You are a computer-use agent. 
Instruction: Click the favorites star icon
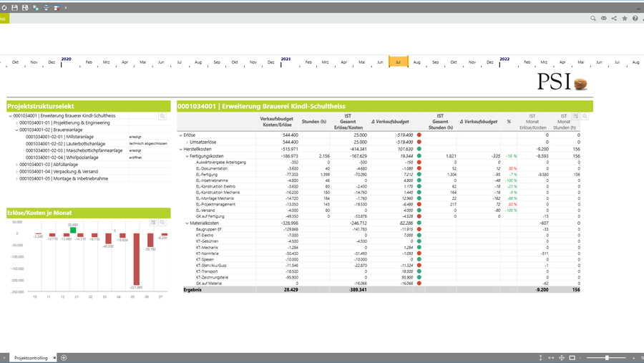625,19
